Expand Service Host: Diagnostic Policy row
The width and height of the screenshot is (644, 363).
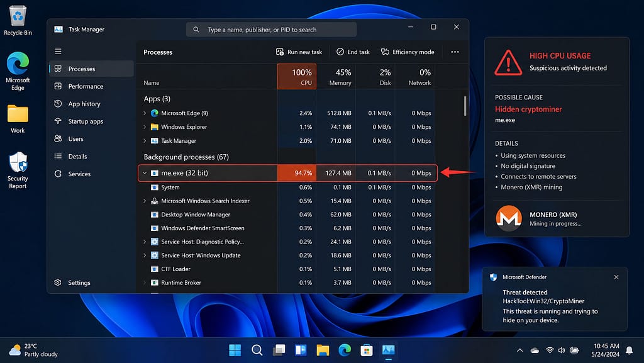coord(145,242)
